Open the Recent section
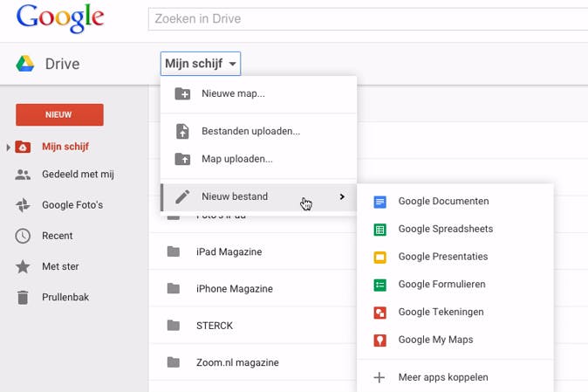Screen dimensions: 588x392 click(x=57, y=236)
